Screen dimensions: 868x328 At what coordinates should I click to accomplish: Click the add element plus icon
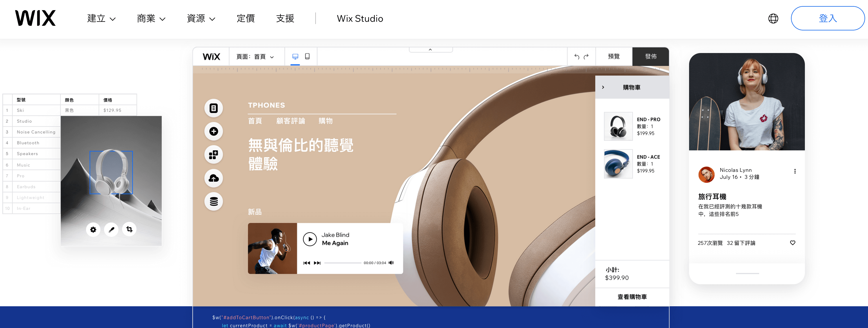click(213, 132)
